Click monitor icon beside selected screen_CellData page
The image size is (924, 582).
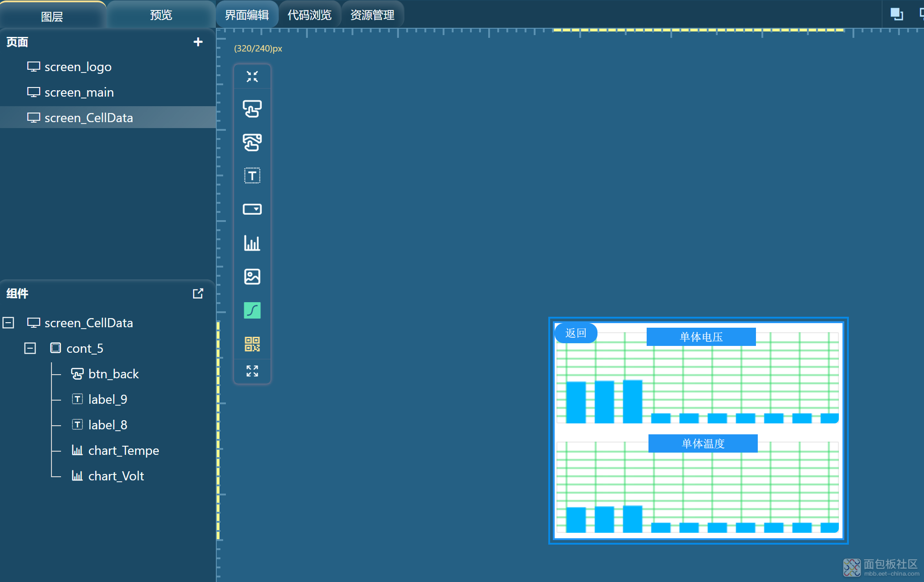(x=33, y=118)
